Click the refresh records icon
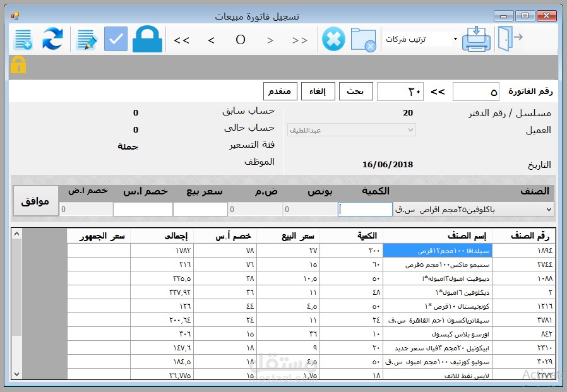The image size is (567, 392). (52, 39)
